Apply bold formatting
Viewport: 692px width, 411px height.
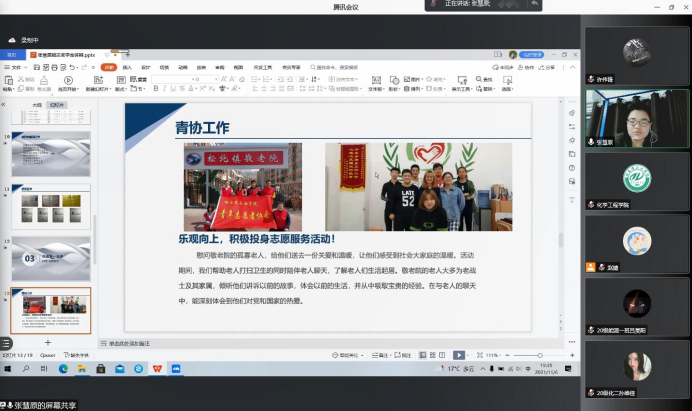(155, 89)
